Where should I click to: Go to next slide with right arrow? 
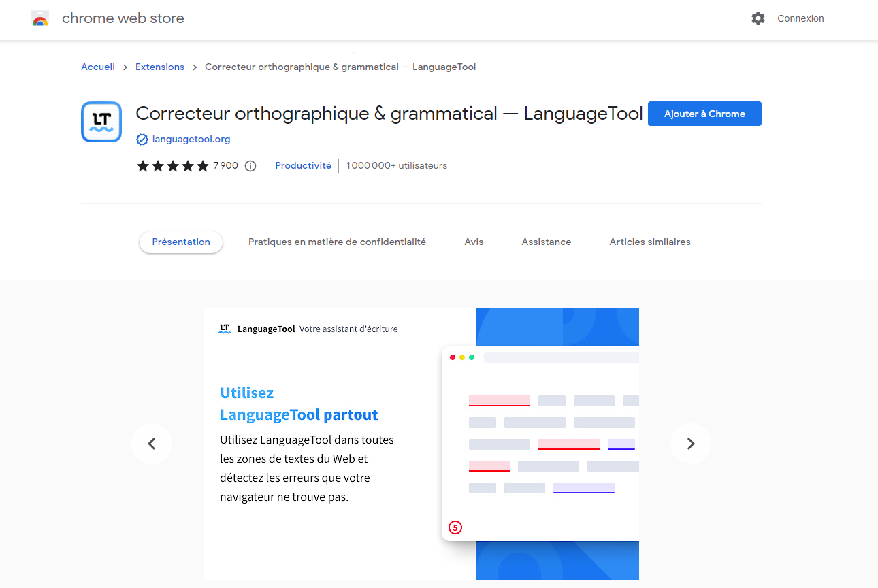point(691,444)
